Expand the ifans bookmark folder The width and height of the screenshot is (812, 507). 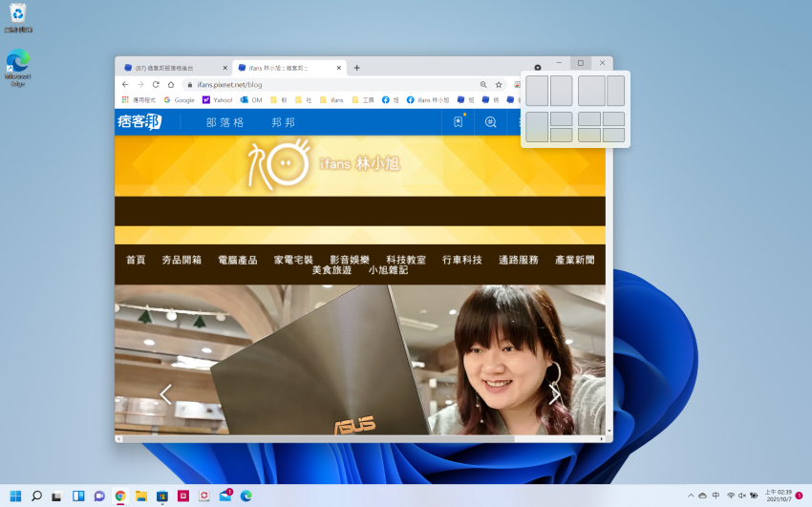(x=331, y=100)
